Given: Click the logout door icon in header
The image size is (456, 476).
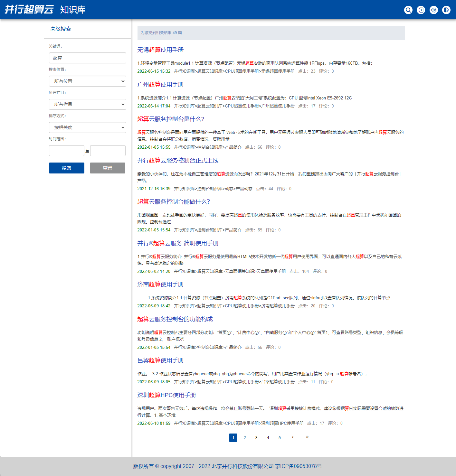Looking at the screenshot, I should tap(446, 10).
